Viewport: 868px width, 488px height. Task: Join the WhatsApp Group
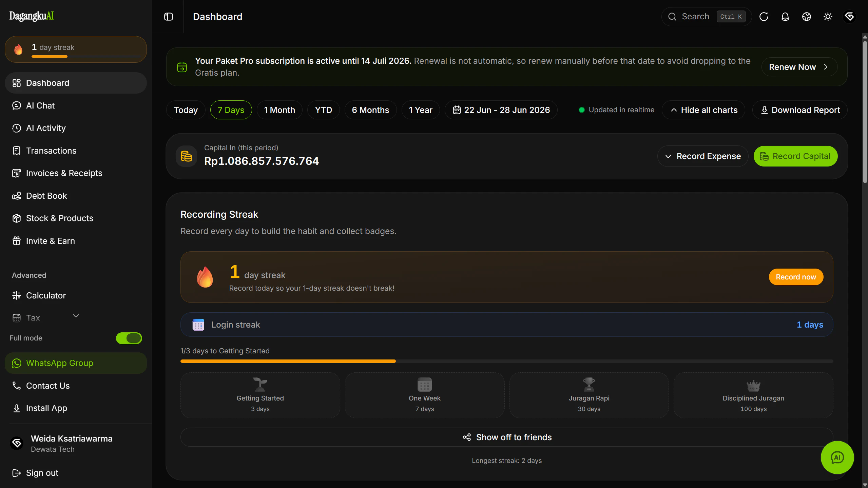click(x=76, y=363)
